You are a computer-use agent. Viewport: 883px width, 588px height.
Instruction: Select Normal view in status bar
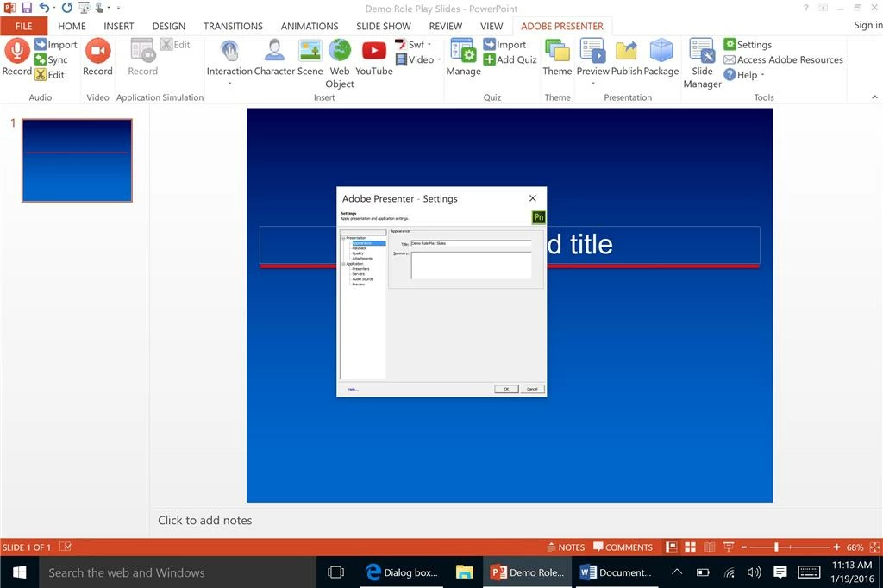tap(671, 547)
